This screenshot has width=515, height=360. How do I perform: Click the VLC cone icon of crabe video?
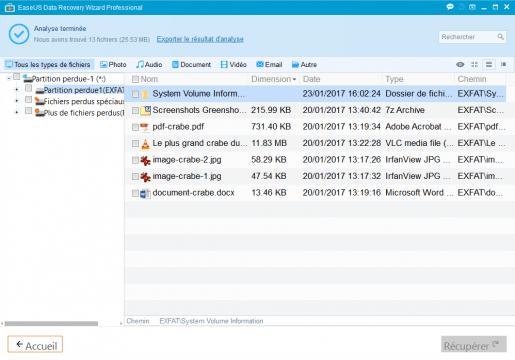point(145,144)
